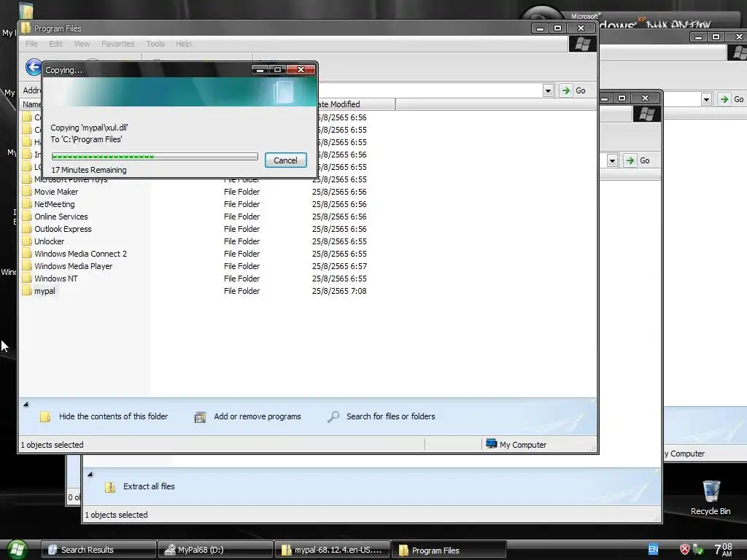Expand address dropdown in rightmost back window

pos(706,99)
